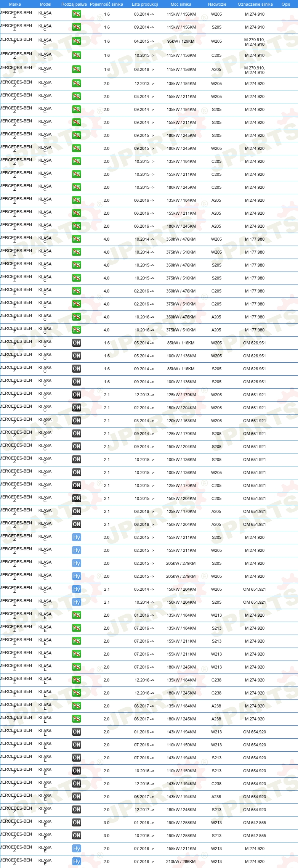298x868 pixels.
Task: Select the ON icon in the C238 143kW / 194KM row
Action: [77, 784]
